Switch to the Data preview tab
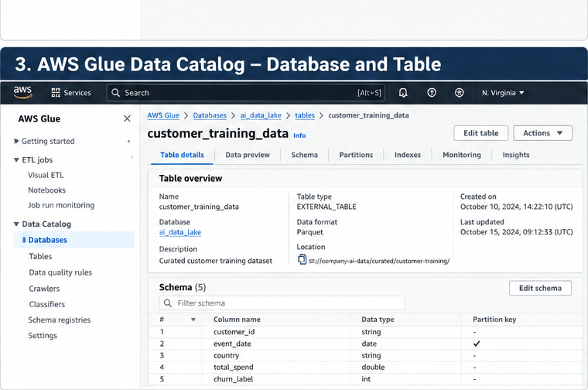588x390 pixels. coord(248,155)
